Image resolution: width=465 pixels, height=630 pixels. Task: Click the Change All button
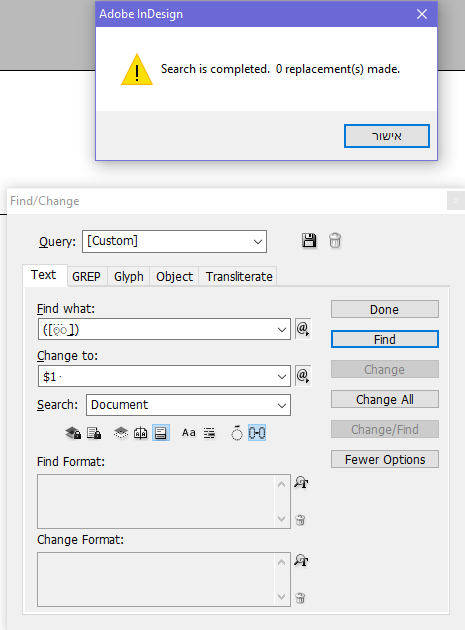385,399
